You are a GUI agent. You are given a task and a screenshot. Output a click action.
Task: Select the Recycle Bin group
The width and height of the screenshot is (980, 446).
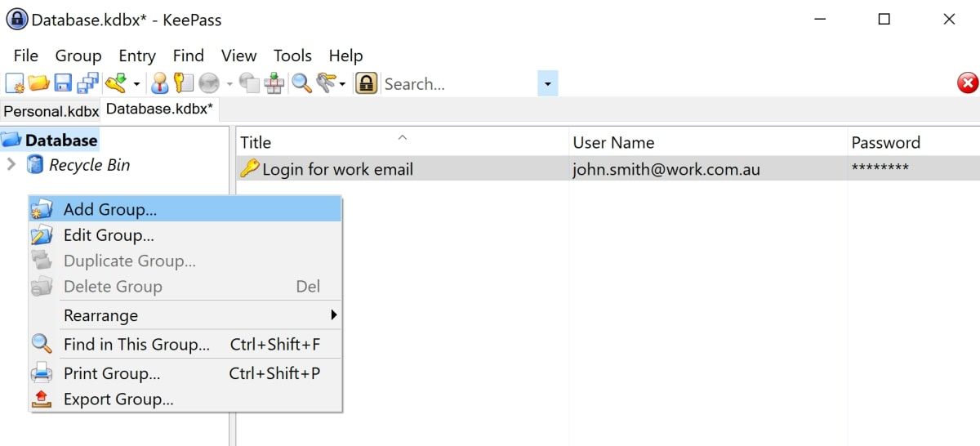point(89,165)
